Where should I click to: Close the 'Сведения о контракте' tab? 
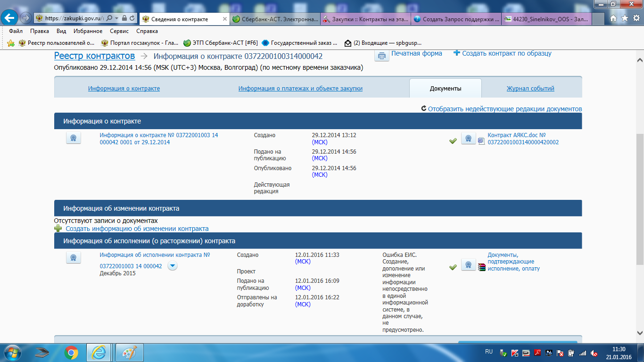(x=224, y=19)
